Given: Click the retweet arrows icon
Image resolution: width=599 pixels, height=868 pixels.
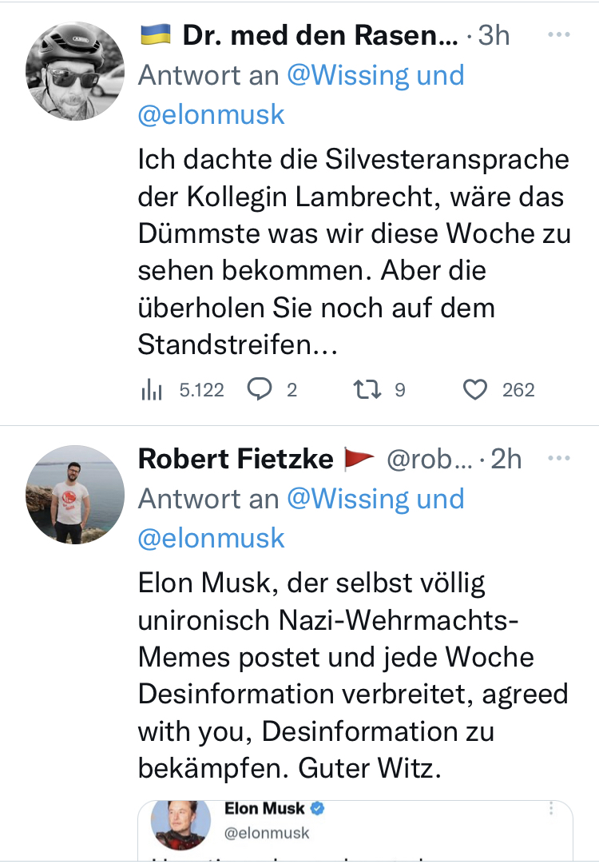Looking at the screenshot, I should [367, 389].
